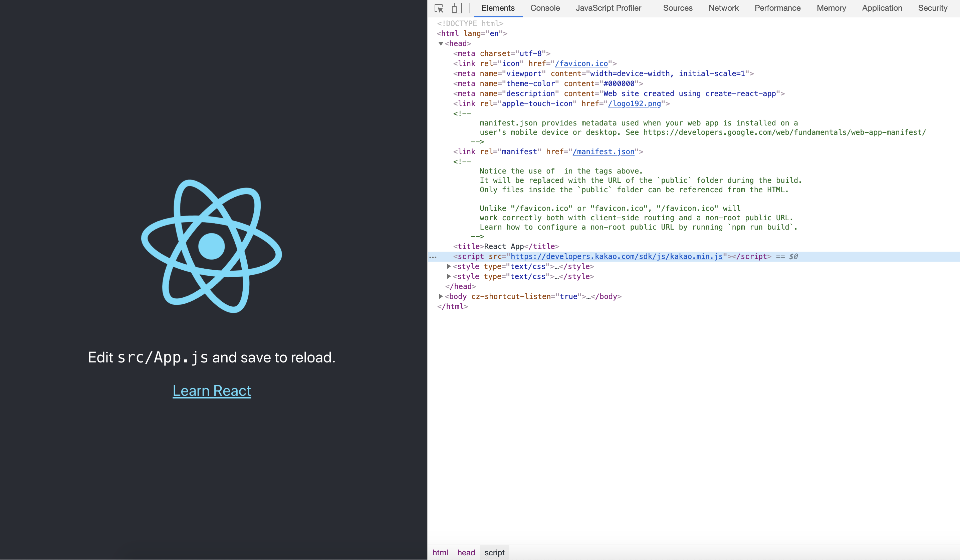This screenshot has width=960, height=560.
Task: Click the "It will be replaced with" comment line
Action: [x=641, y=180]
